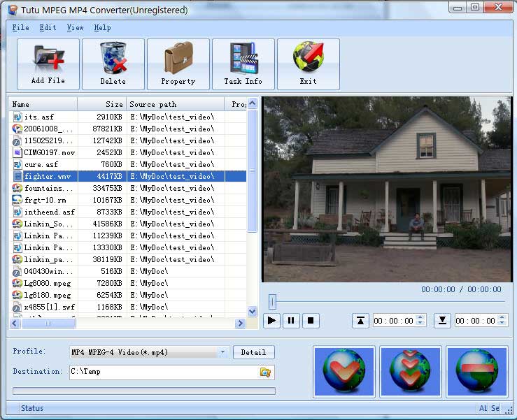Click the Add File toolbar button
The image size is (517, 420).
48,64
